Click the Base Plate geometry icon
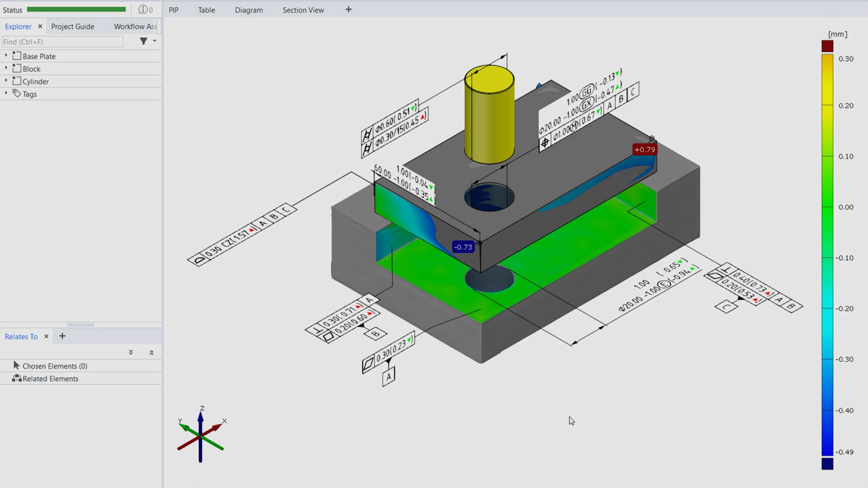Image resolution: width=868 pixels, height=488 pixels. [x=17, y=56]
